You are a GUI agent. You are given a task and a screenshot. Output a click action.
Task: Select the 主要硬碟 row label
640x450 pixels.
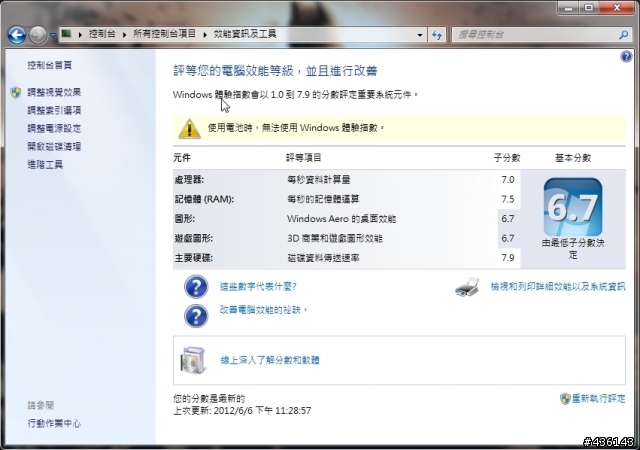coord(193,258)
